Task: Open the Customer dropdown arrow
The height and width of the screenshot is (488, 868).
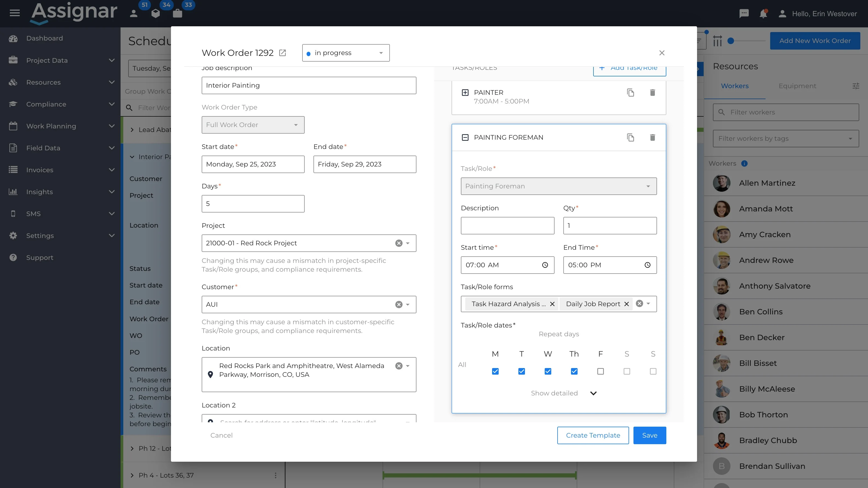Action: [x=408, y=305]
